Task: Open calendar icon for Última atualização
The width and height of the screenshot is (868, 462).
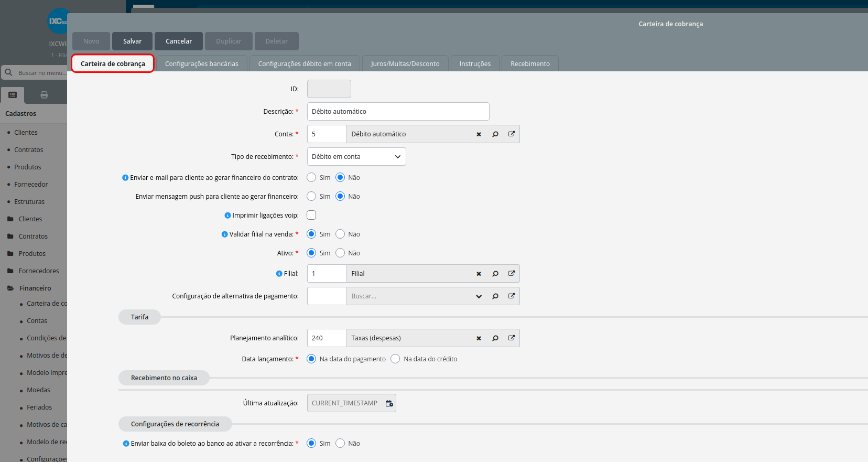Action: click(x=389, y=403)
